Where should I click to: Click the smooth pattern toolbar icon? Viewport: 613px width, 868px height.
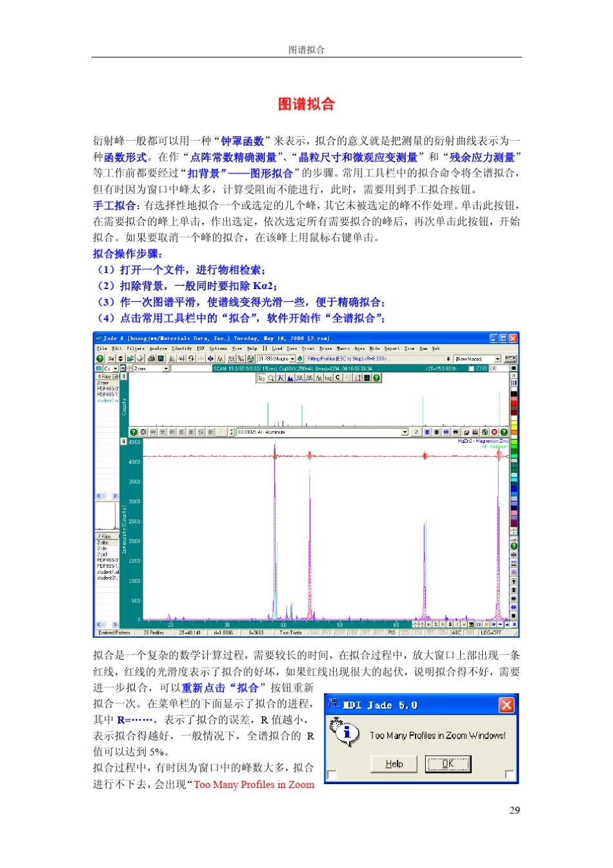(182, 359)
